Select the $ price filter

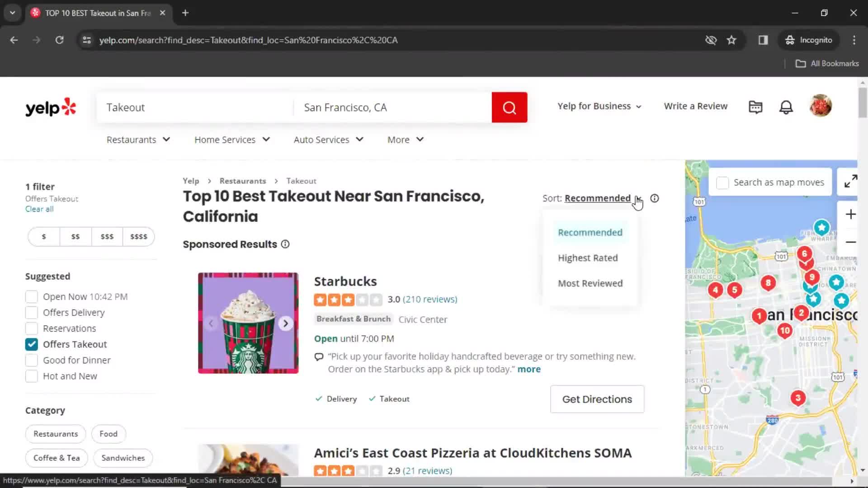(x=44, y=237)
